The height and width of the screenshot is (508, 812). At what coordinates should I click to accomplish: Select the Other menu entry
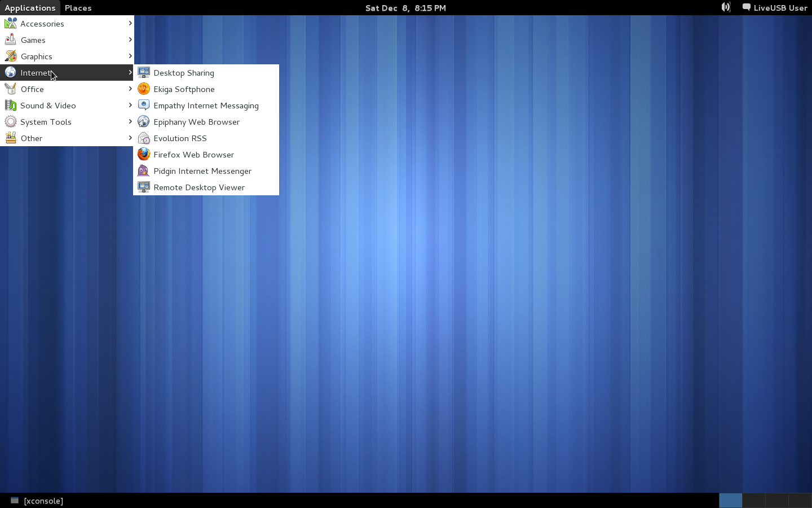click(67, 138)
